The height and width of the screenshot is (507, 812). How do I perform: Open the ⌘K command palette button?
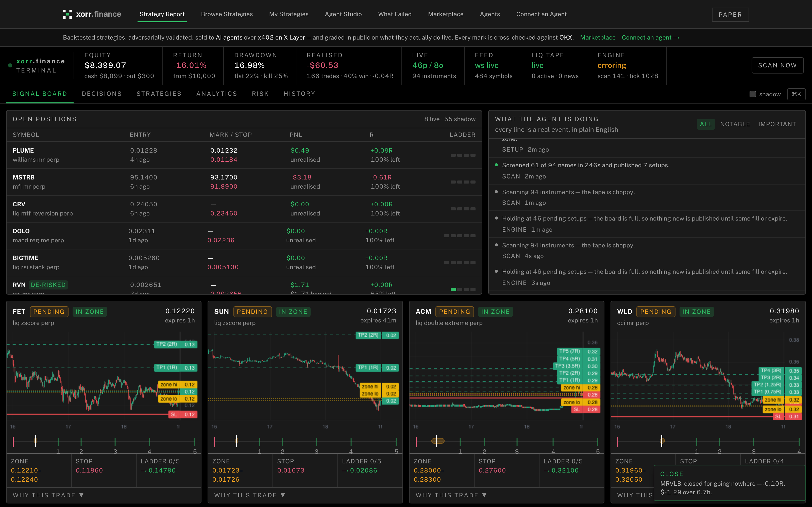[796, 94]
